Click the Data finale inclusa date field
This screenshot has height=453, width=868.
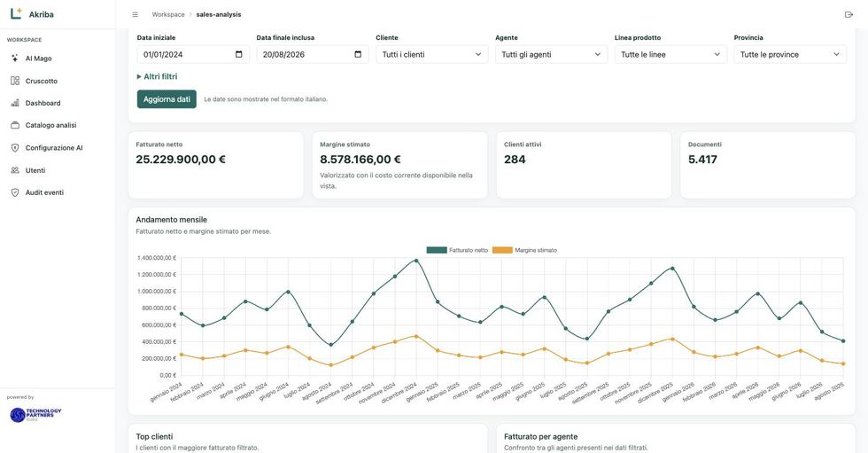[x=312, y=54]
